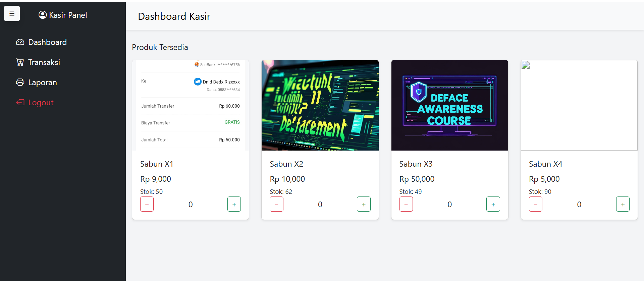
Task: Increase Sabun X4 quantity with plus
Action: [623, 204]
